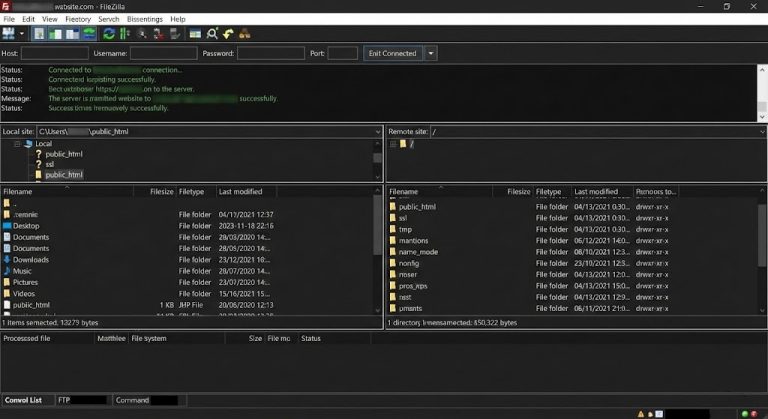Open the File menu

9,19
